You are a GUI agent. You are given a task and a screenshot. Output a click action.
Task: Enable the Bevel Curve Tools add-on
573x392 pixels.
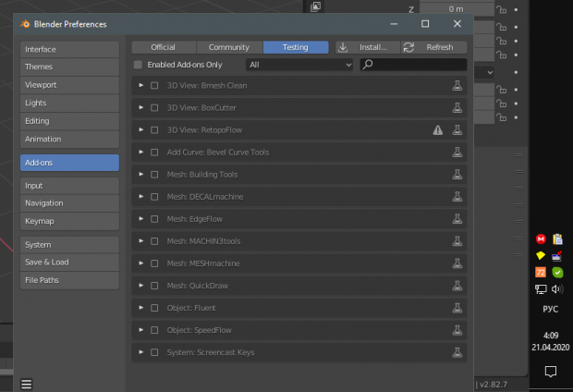(x=154, y=153)
